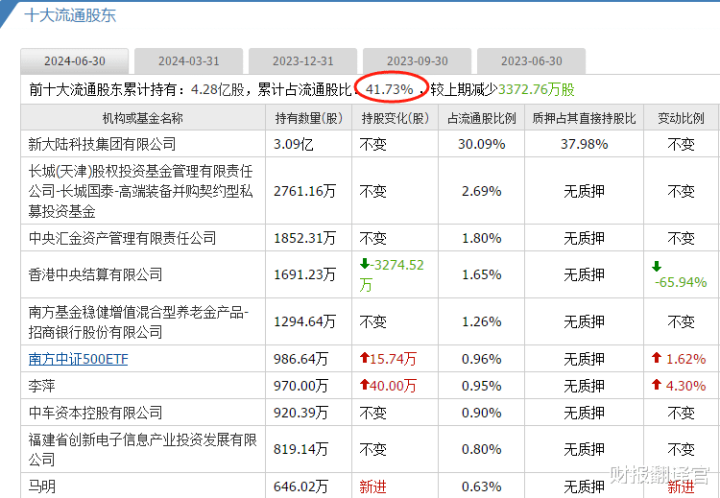This screenshot has height=498, width=720.
Task: Select the 2023-12-31 tab
Action: point(303,61)
